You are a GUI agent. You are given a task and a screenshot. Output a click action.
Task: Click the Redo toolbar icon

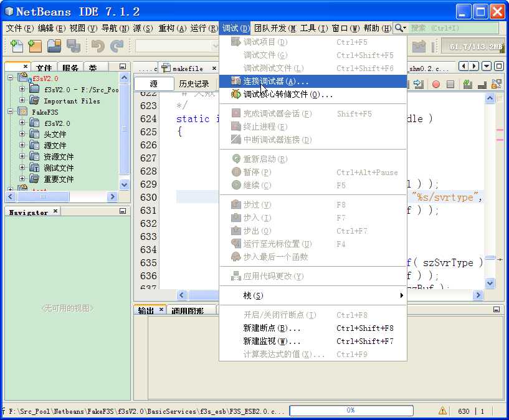117,46
